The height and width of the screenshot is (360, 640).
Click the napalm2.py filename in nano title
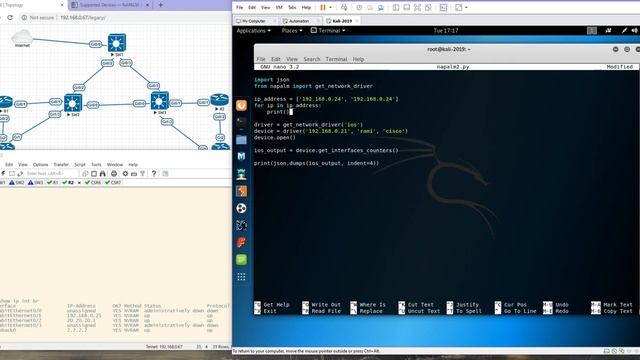[x=453, y=67]
